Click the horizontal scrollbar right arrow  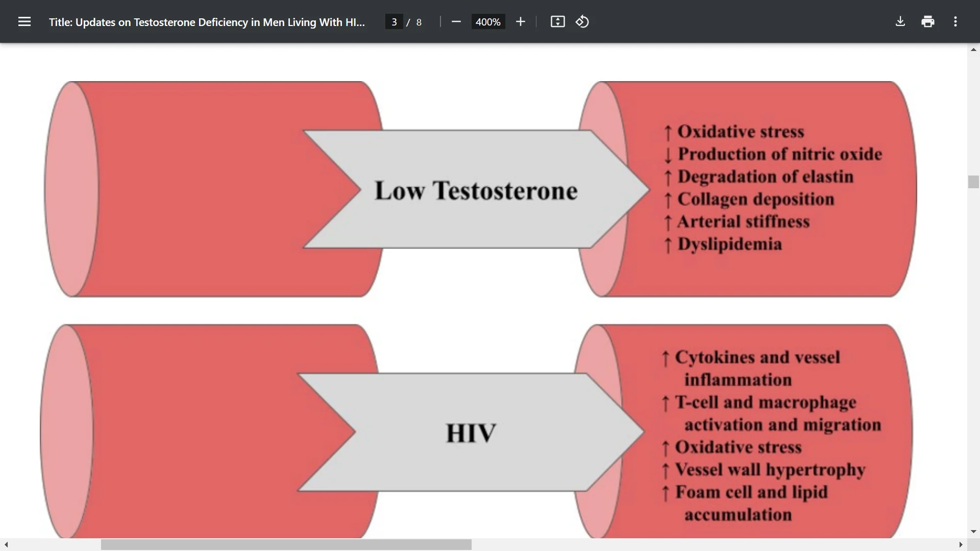962,544
